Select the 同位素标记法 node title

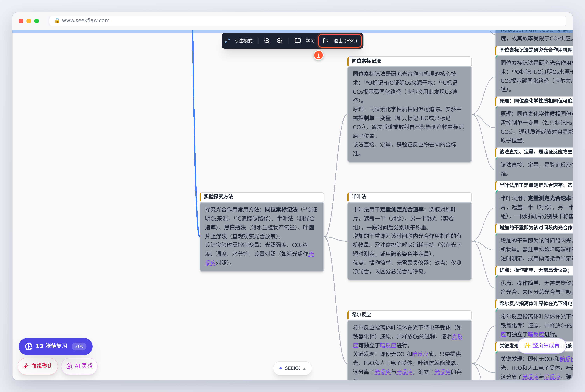click(x=366, y=61)
